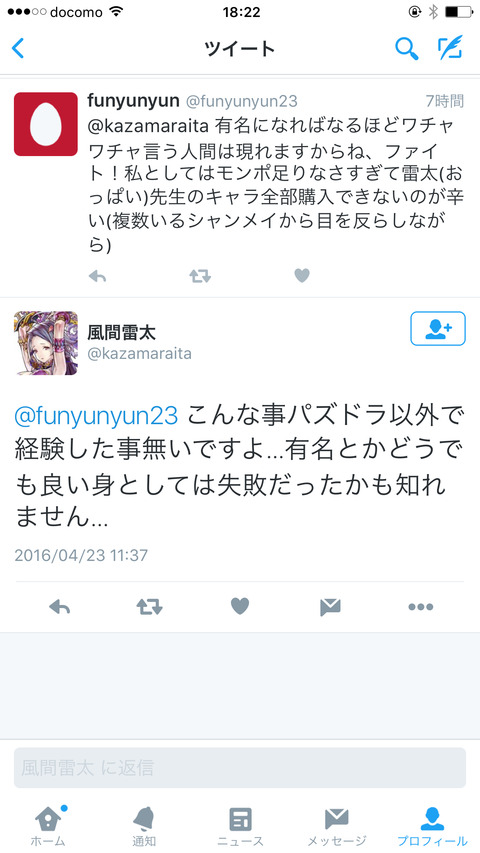Viewport: 480px width, 853px height.
Task: Go to the ニュース tab
Action: (x=240, y=827)
